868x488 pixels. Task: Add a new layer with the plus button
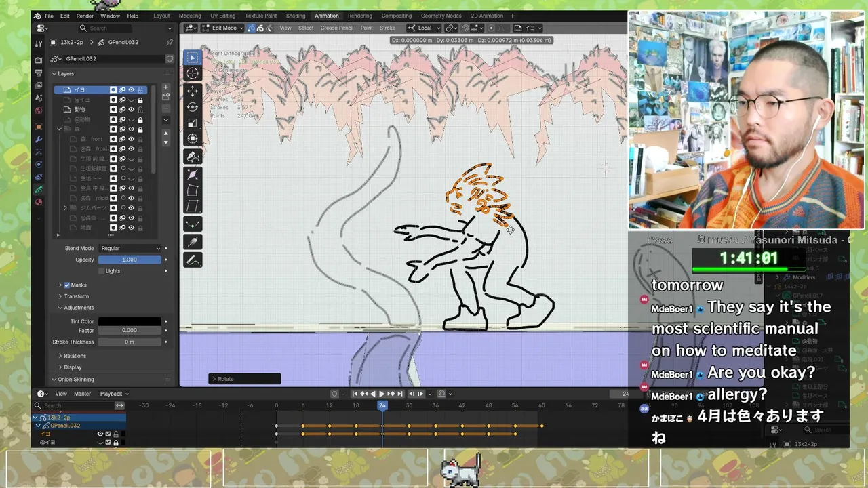click(x=165, y=87)
